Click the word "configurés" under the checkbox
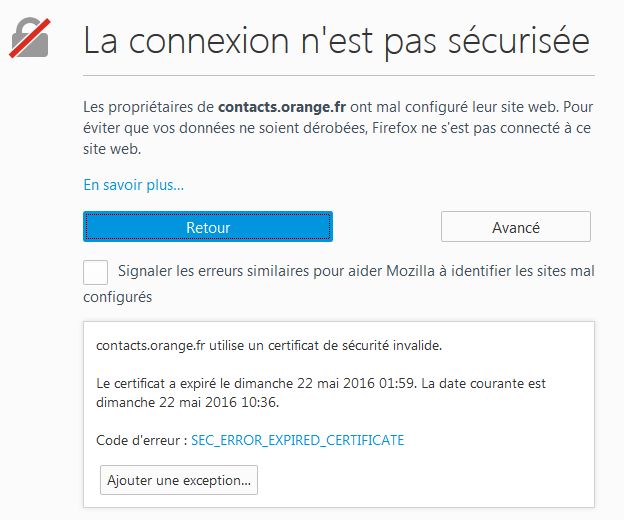 (x=117, y=297)
